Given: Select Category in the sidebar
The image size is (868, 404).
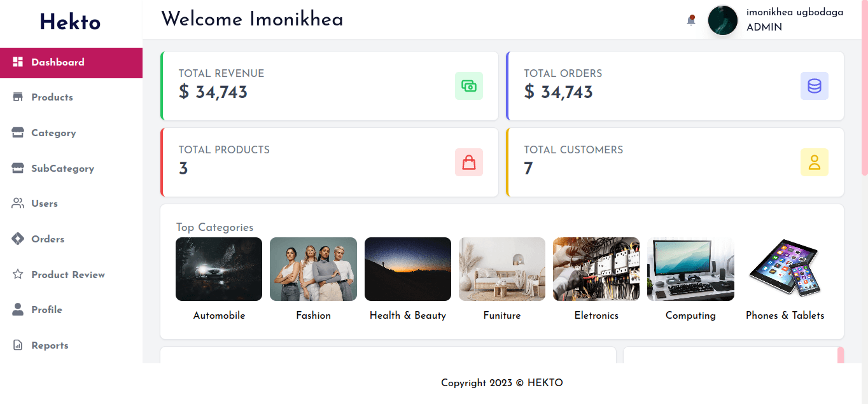Looking at the screenshot, I should coord(53,133).
